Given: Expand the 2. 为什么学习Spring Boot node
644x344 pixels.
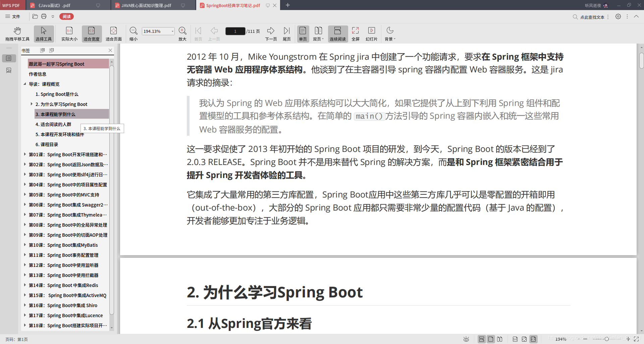Looking at the screenshot, I should pos(32,104).
